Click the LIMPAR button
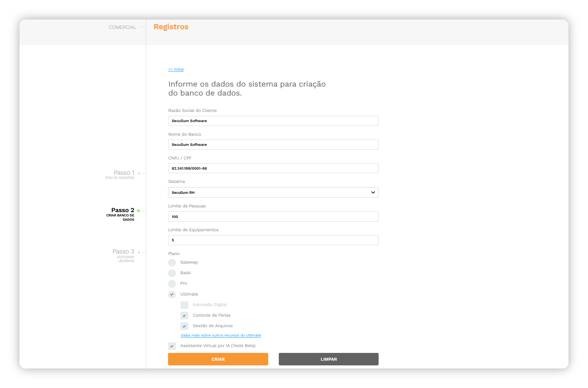Viewport: 588px width, 388px height. tap(329, 359)
